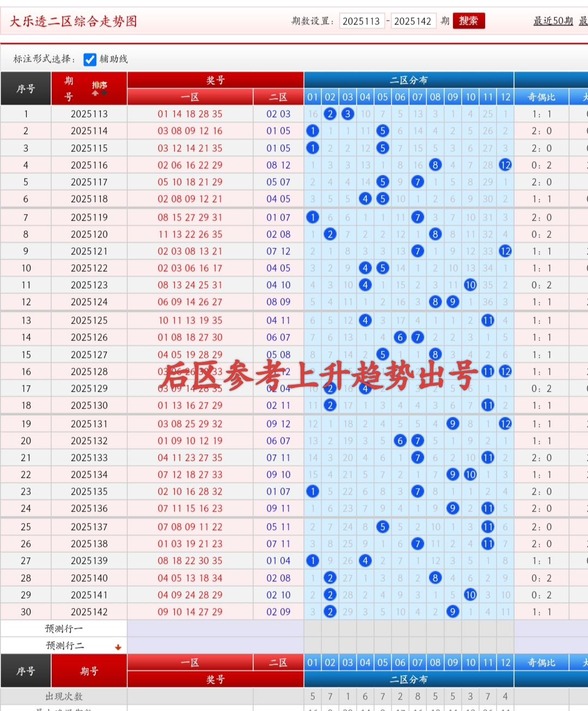Image resolution: width=588 pixels, height=711 pixels.
Task: Click the circled 07 ball in row 2025119
Action: click(x=418, y=217)
